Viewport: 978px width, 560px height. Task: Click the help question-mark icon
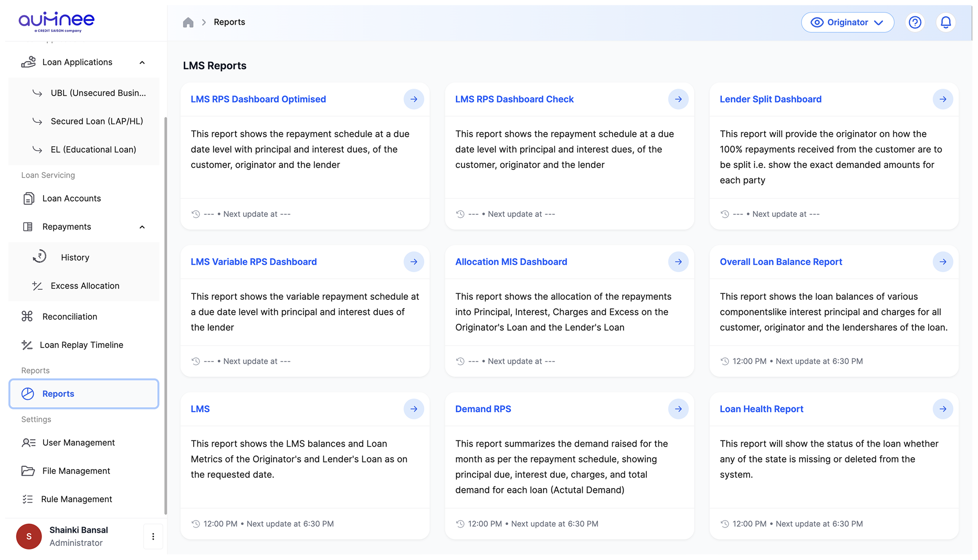[916, 22]
